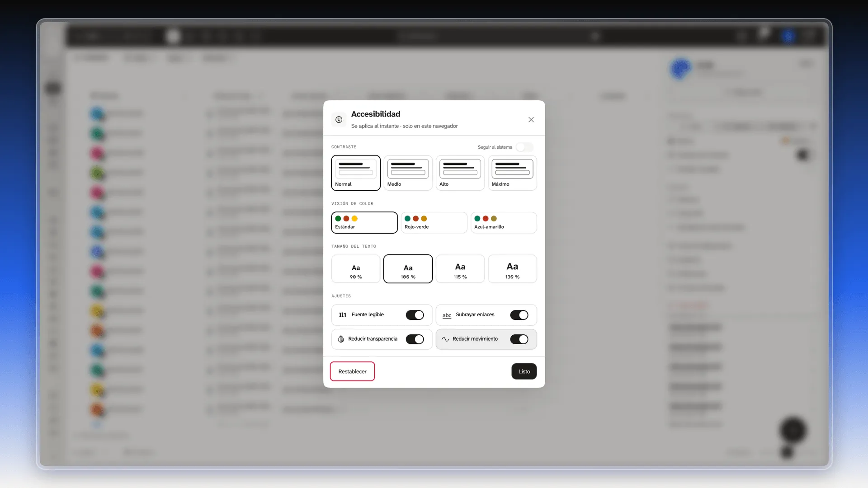Screen dimensions: 868x488
Task: Set text size to 100 %
Action: (408, 269)
